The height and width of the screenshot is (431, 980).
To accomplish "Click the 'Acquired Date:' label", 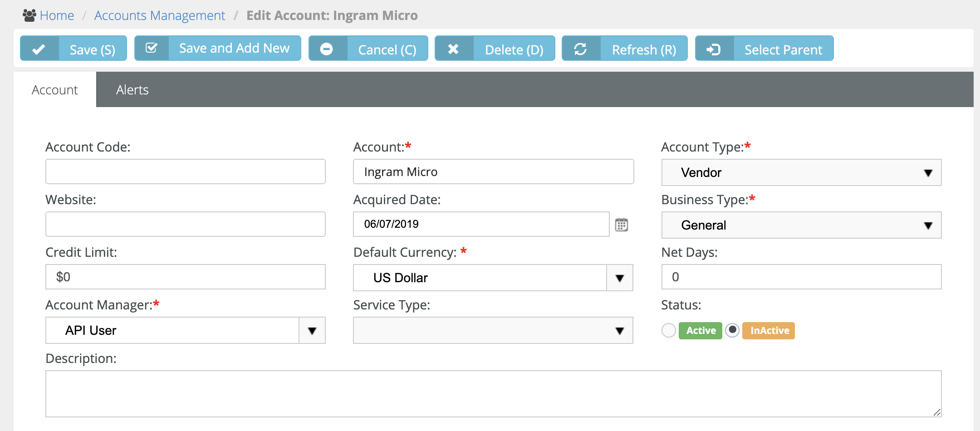I will pyautogui.click(x=397, y=200).
